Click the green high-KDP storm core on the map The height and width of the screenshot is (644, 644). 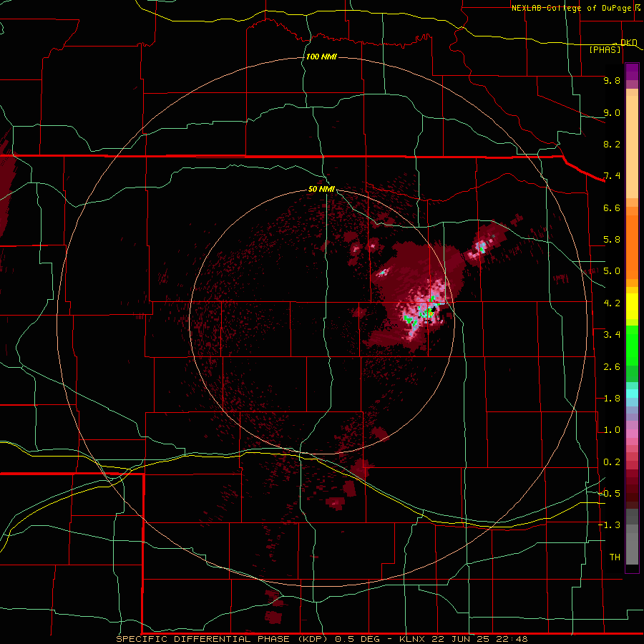(429, 313)
